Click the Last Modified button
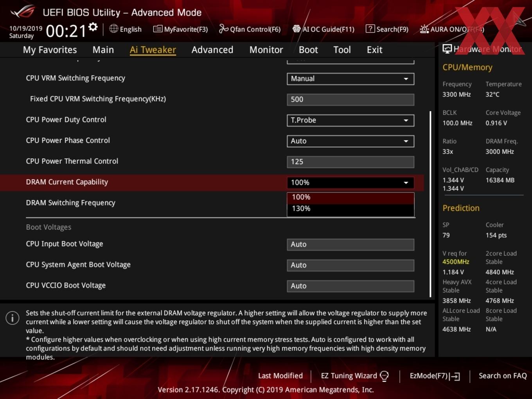 280,376
